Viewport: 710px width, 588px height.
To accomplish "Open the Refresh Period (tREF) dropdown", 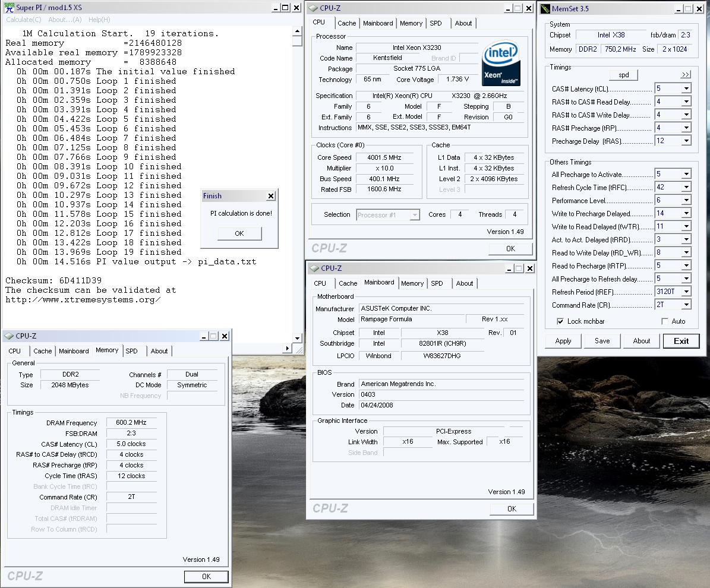I will pos(686,292).
